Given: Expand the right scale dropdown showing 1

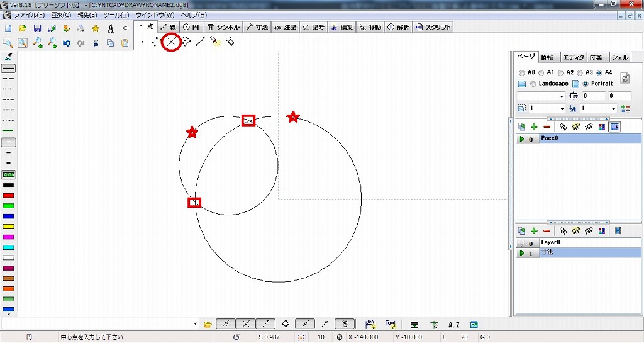Looking at the screenshot, I should 613,108.
